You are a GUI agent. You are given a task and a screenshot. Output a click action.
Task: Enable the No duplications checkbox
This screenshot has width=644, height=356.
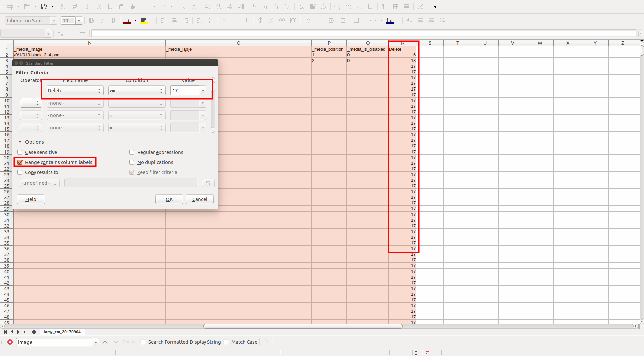[132, 162]
